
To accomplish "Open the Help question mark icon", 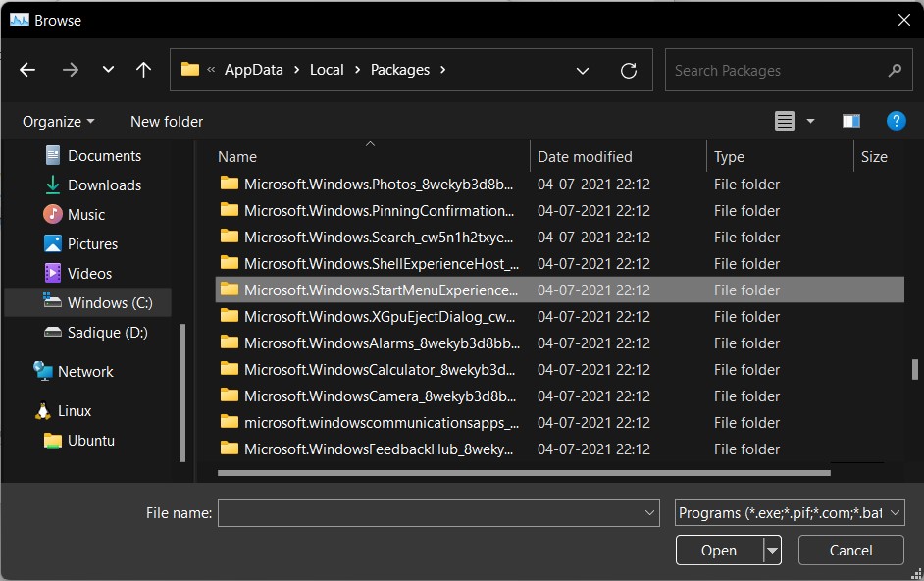I will 895,121.
